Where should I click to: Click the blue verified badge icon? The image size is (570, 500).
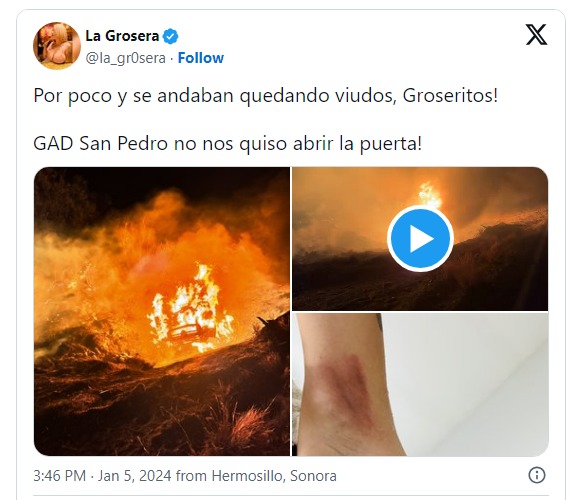pyautogui.click(x=170, y=36)
